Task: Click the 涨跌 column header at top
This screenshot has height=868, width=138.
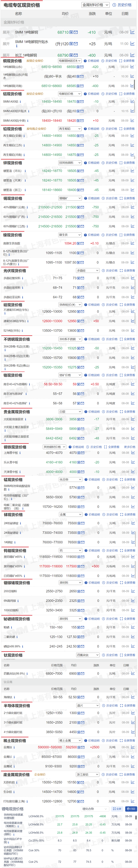Action: tap(92, 14)
